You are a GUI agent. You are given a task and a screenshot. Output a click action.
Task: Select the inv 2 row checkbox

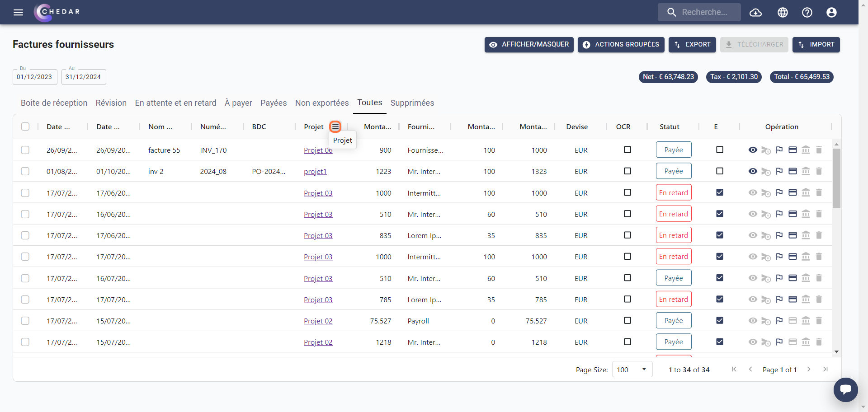pos(25,171)
